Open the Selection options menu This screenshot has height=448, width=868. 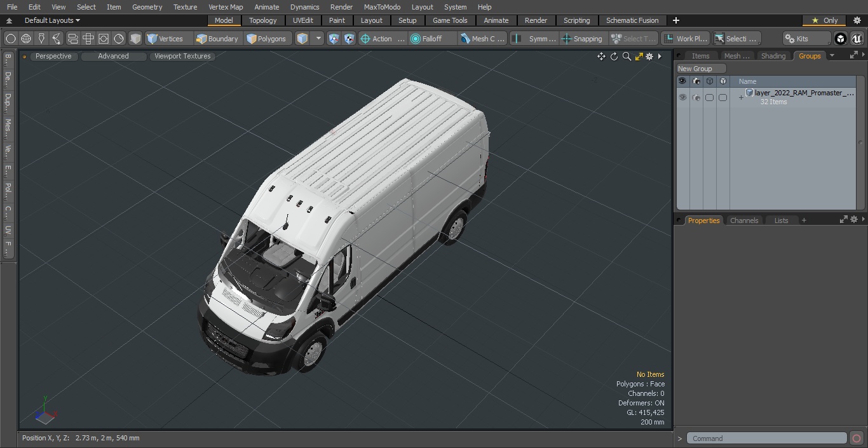click(x=736, y=39)
